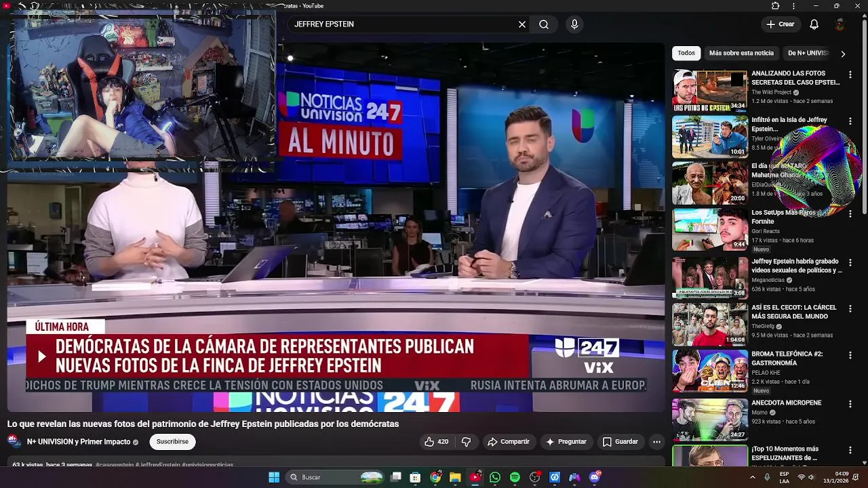Click the magnifier search button

tap(544, 24)
